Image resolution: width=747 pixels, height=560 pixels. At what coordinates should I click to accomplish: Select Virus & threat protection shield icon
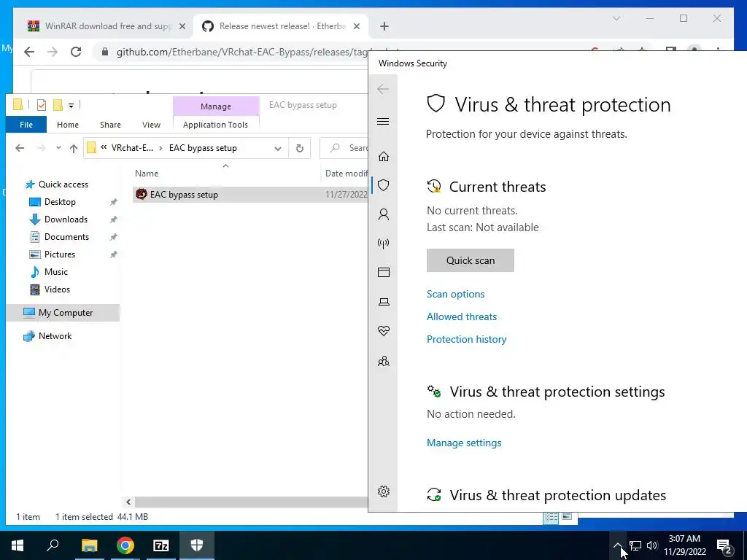coord(384,185)
